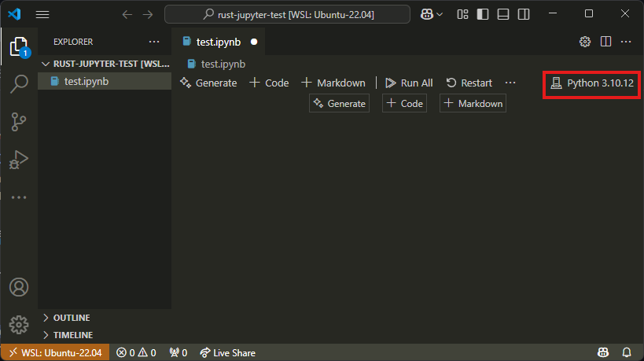This screenshot has width=644, height=361.
Task: Click the EXPLORER panel title
Action: pos(73,42)
